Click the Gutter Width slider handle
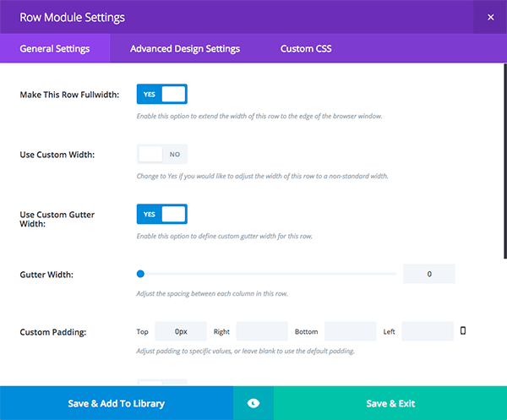This screenshot has width=507, height=420. click(140, 274)
